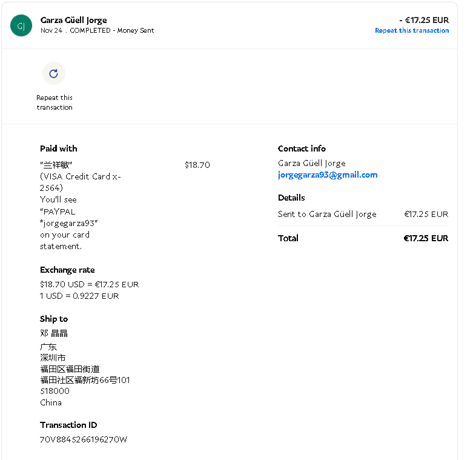The width and height of the screenshot is (476, 460).
Task: Click the -€17.25 EUR header amount
Action: pos(424,20)
